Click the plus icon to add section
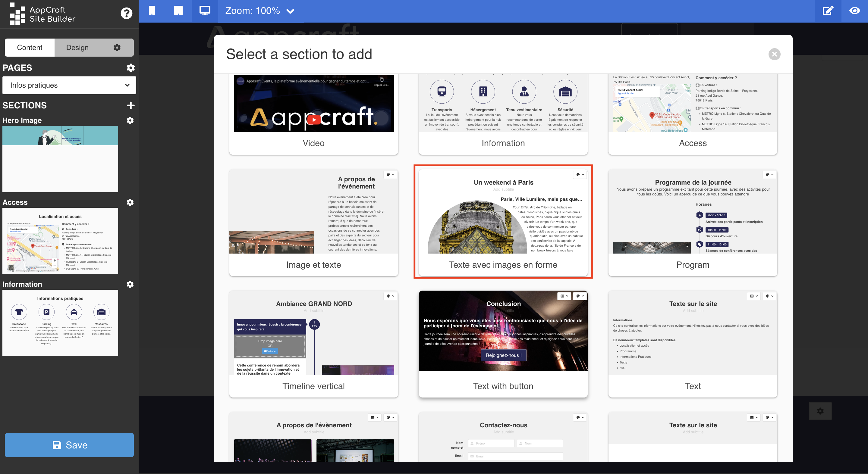This screenshot has width=868, height=474. (131, 105)
